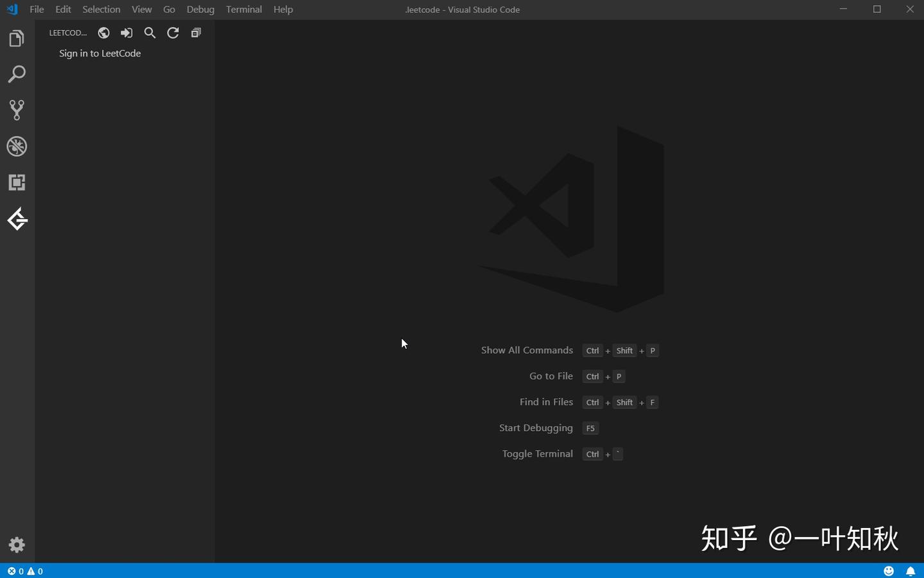Open the Help menu
This screenshot has height=578, width=924.
click(x=283, y=10)
